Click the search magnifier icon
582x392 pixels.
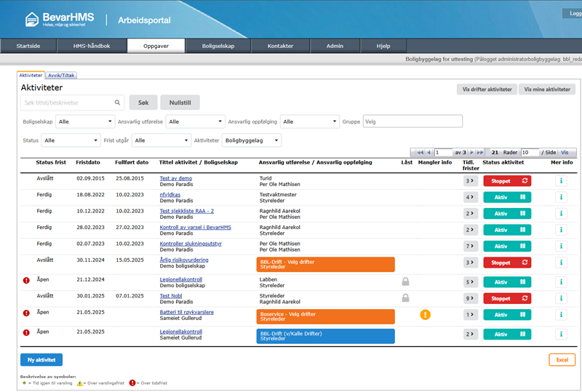(x=117, y=103)
